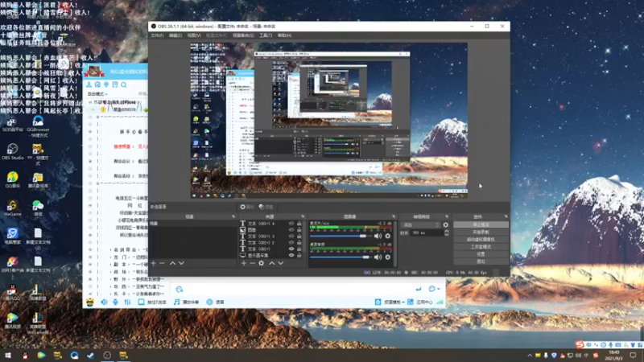Open QQBrowser desktop shortcut

pyautogui.click(x=38, y=126)
